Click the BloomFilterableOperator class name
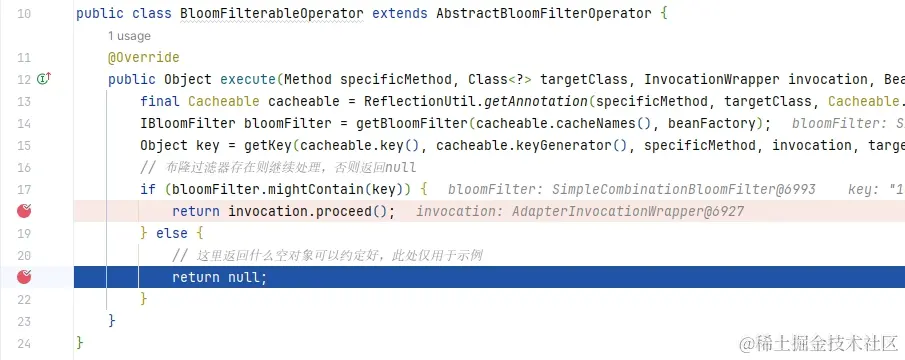 [272, 13]
